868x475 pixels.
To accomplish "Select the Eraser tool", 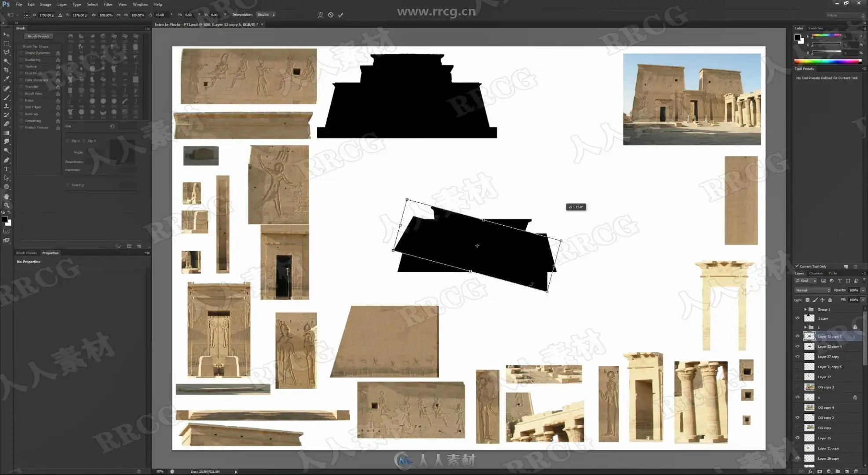I will [x=7, y=124].
